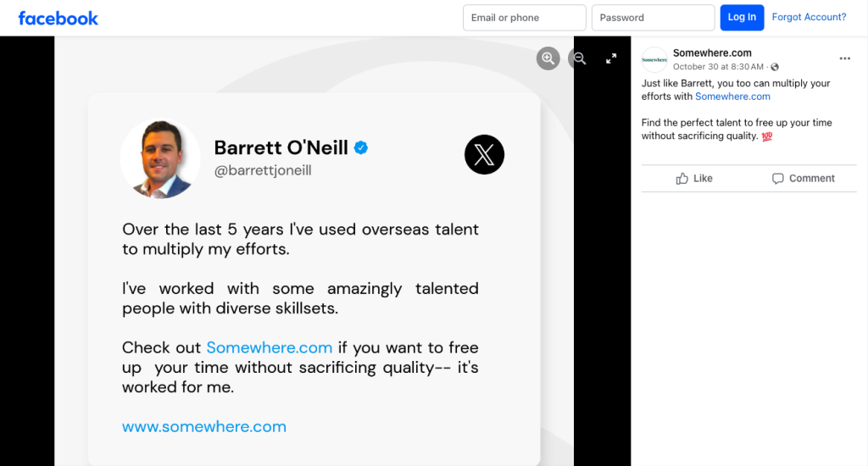Open the Somewhere.com page profile logo

(x=654, y=59)
